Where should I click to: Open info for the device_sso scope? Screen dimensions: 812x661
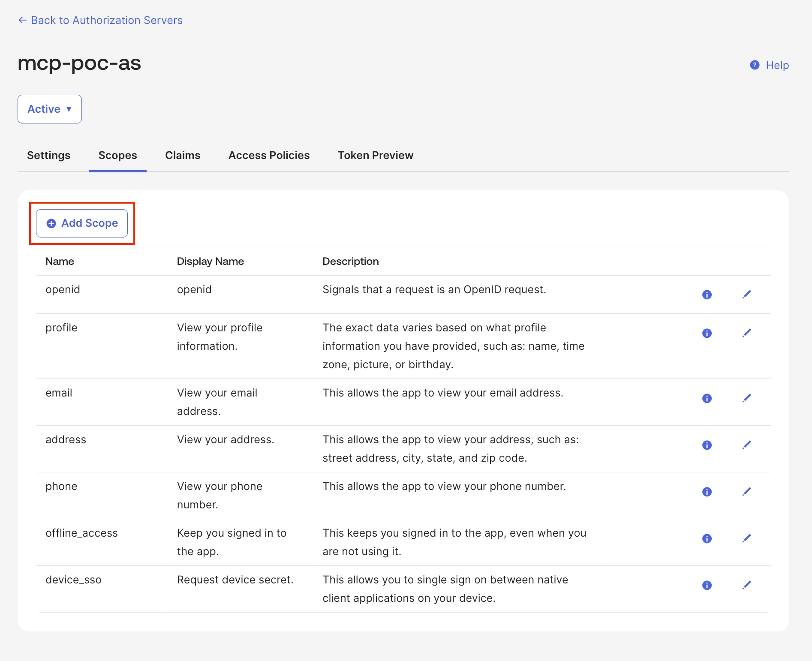(707, 585)
